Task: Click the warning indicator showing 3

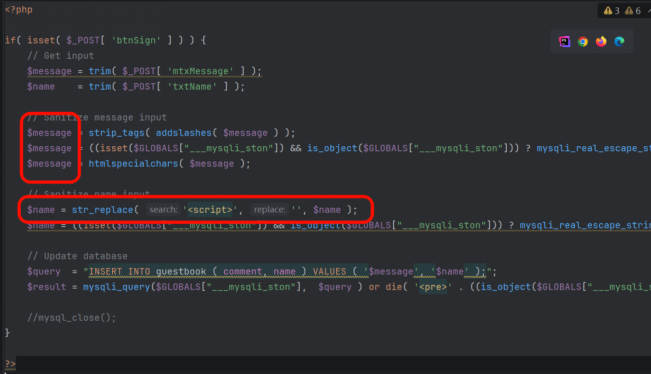Action: 612,11
